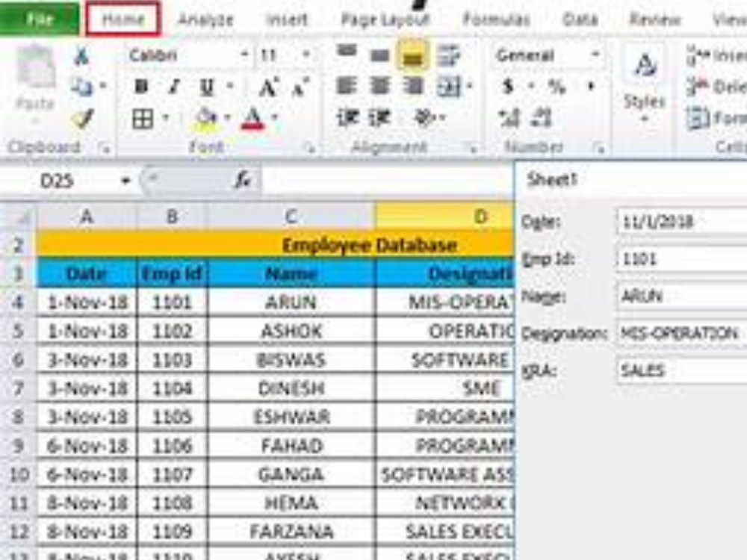Switch to the Home ribbon tab
The height and width of the screenshot is (560, 747).
[123, 19]
